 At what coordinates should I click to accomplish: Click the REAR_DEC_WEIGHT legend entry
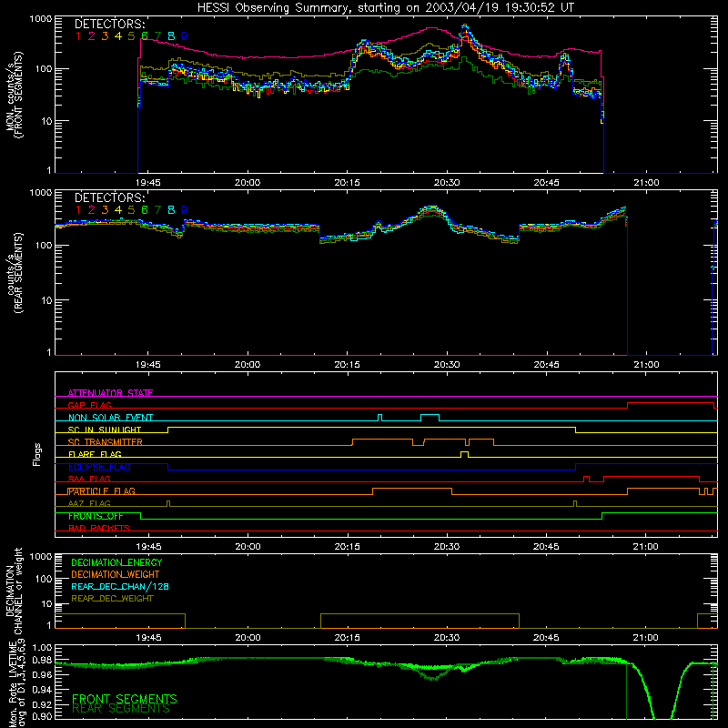click(112, 599)
